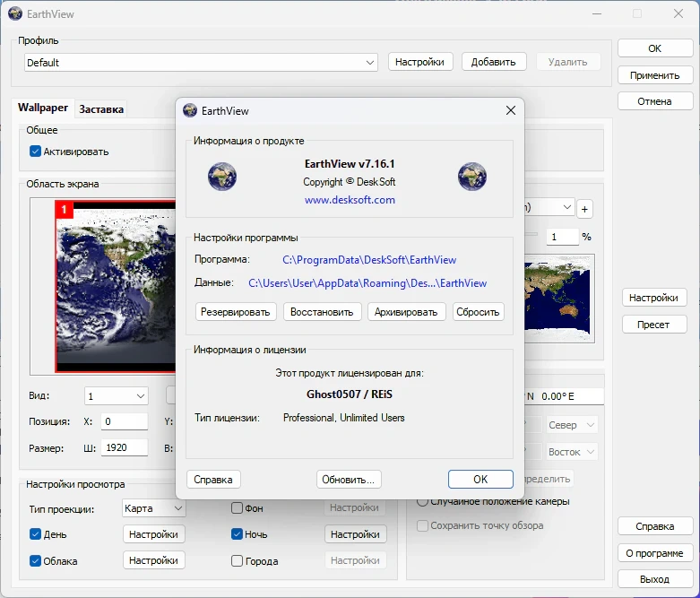700x598 pixels.
Task: Open День Настройки button
Action: 154,534
